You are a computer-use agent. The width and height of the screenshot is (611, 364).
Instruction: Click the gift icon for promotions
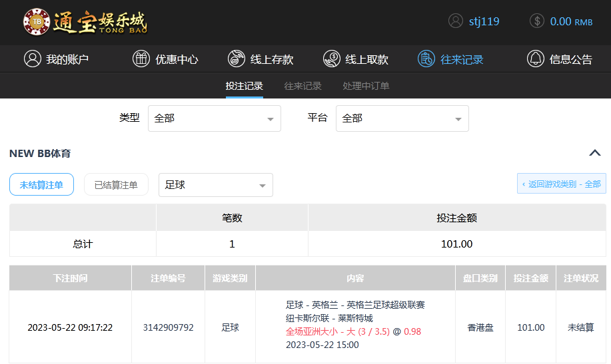point(141,59)
